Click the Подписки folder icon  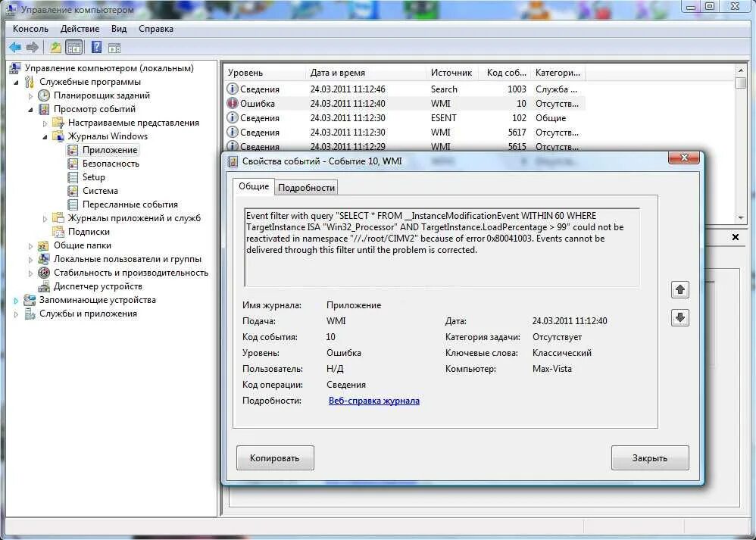(x=58, y=232)
